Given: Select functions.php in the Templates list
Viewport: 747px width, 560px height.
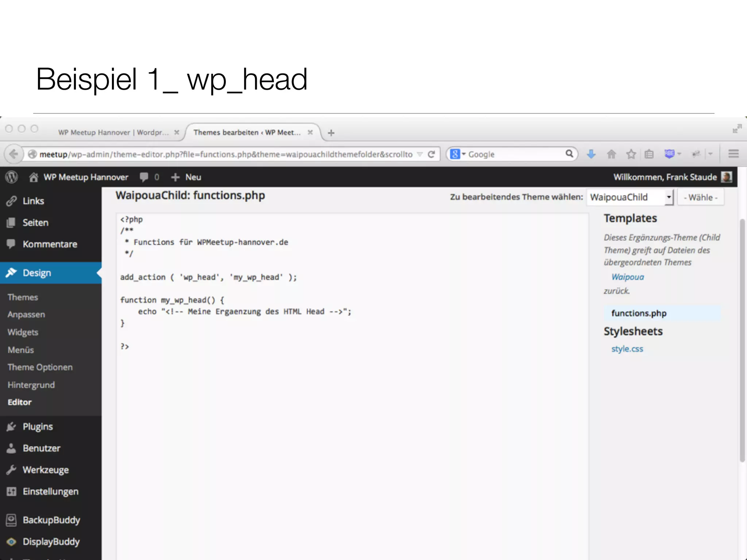Looking at the screenshot, I should tap(639, 313).
